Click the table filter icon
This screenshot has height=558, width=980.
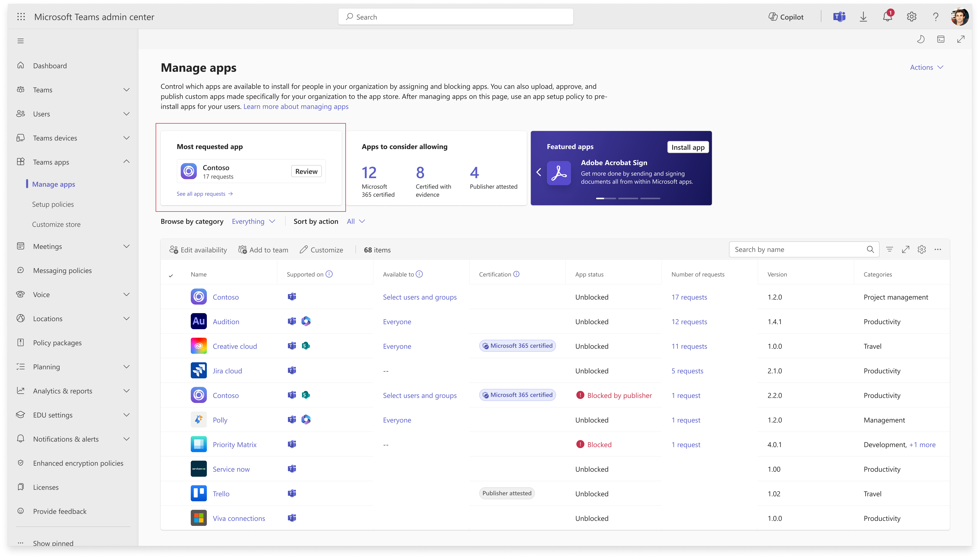[x=889, y=250]
